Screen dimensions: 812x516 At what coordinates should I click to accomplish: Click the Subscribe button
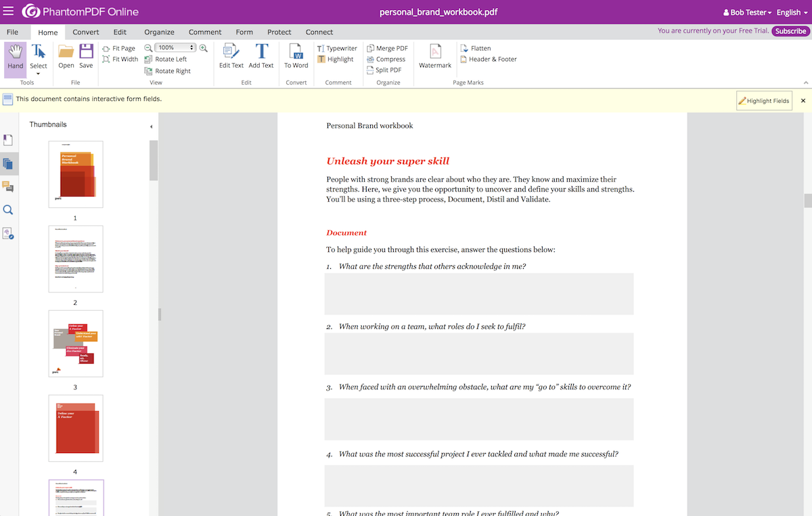[x=790, y=30]
